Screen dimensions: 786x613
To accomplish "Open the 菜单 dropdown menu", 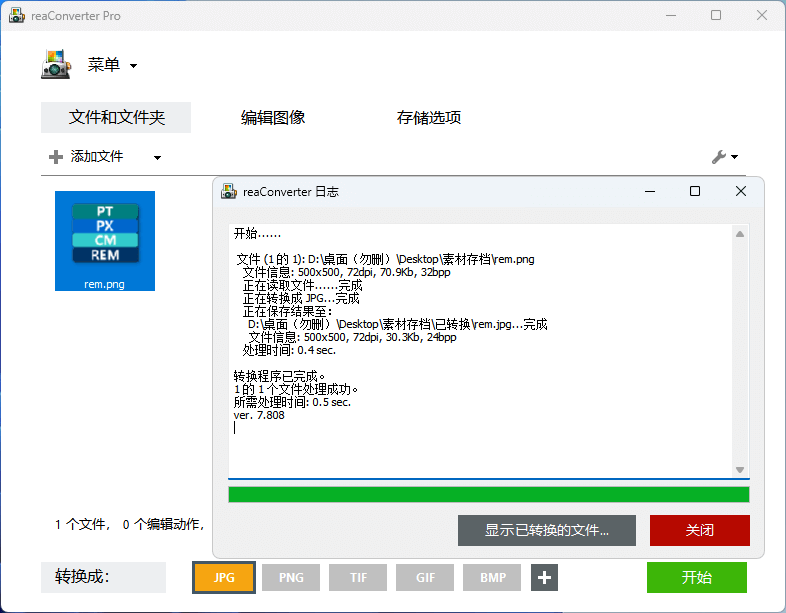I will coord(112,65).
